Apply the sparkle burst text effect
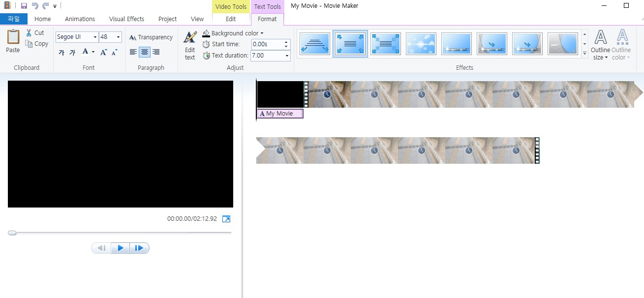The width and height of the screenshot is (644, 298). [x=421, y=44]
